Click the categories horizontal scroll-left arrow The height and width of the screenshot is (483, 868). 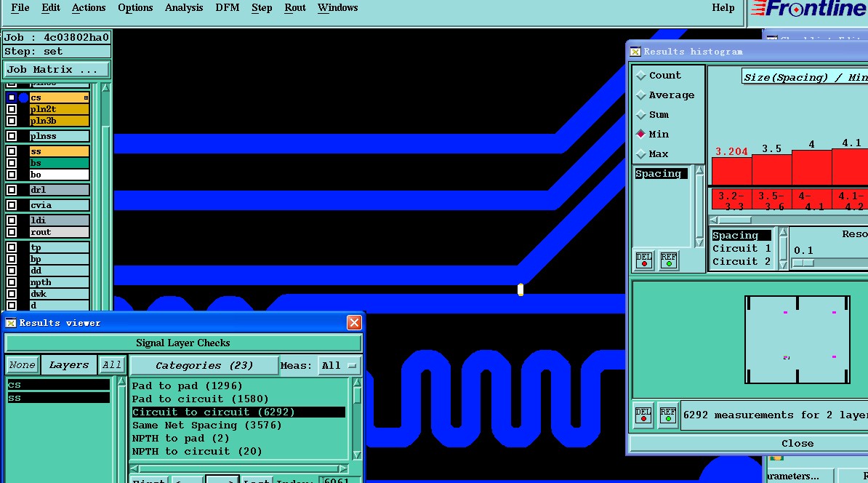tap(134, 469)
